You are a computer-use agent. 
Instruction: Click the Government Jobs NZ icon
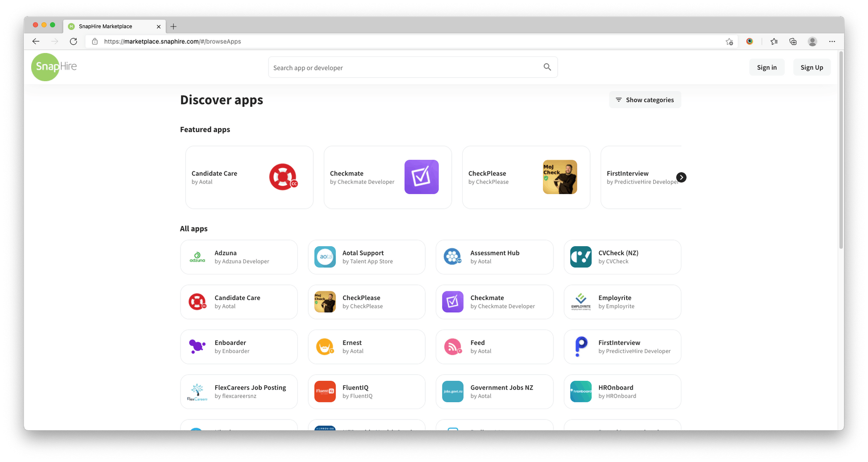click(452, 391)
